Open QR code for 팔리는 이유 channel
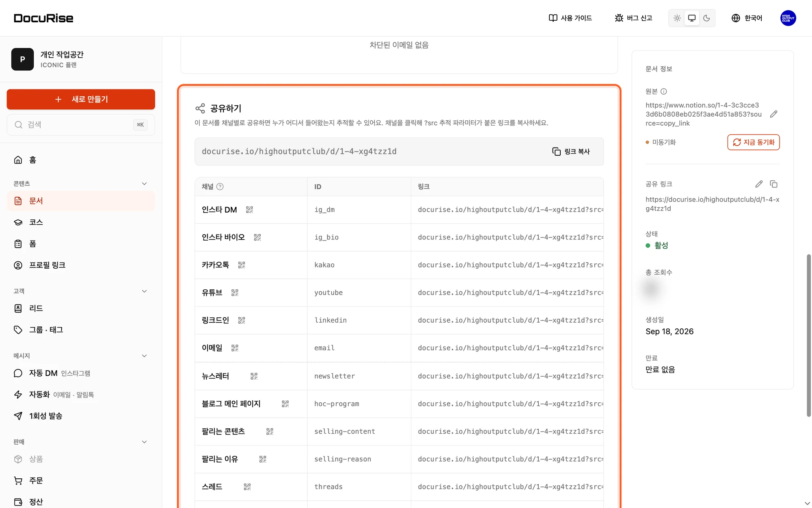This screenshot has width=812, height=508. [263, 459]
